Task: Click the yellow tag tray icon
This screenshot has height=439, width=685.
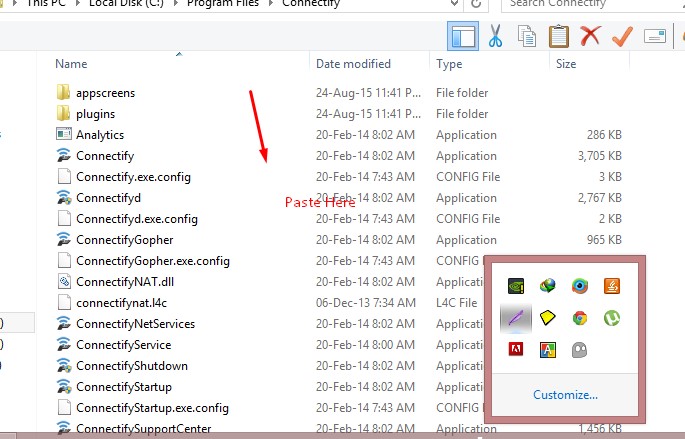Action: click(x=548, y=318)
